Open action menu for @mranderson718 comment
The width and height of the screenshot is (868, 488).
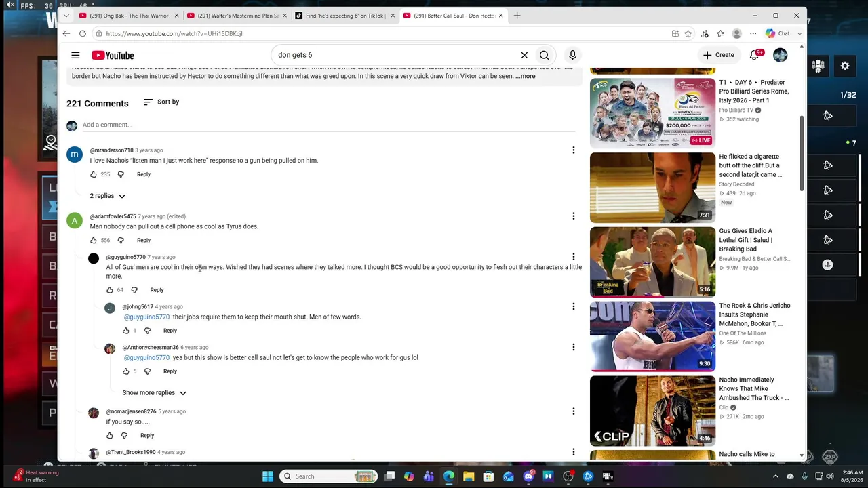coord(573,150)
